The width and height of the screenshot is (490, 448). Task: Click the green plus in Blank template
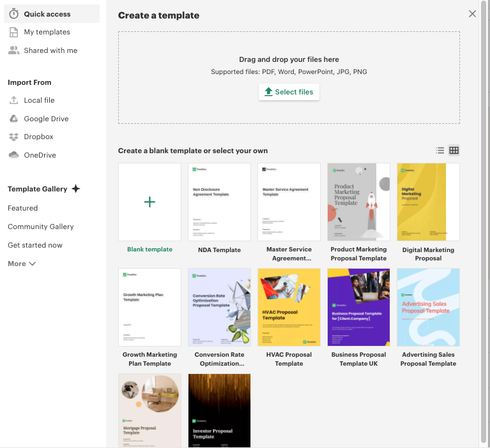tap(149, 202)
